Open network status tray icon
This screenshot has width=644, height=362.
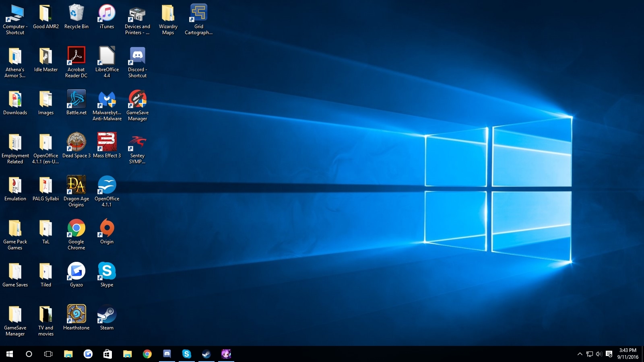tap(590, 354)
